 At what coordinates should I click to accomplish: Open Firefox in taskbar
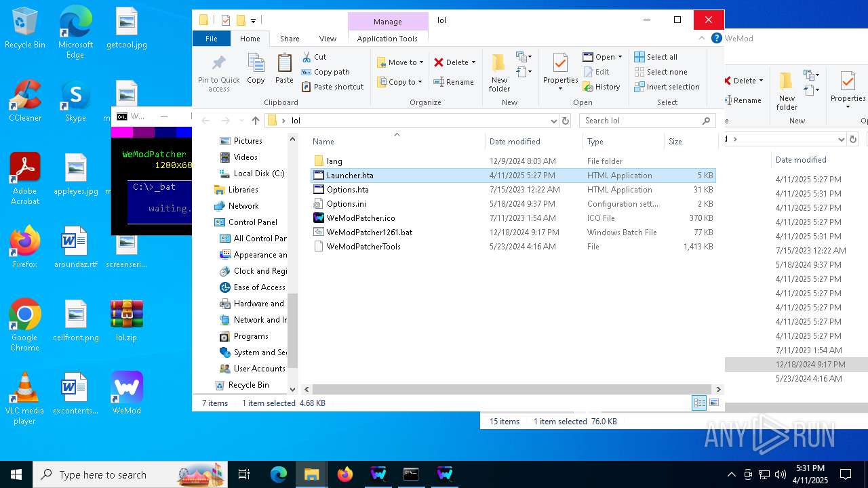click(345, 474)
